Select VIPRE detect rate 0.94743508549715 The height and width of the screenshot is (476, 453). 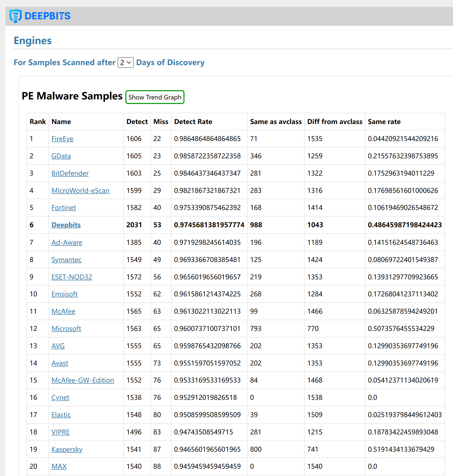pos(203,432)
